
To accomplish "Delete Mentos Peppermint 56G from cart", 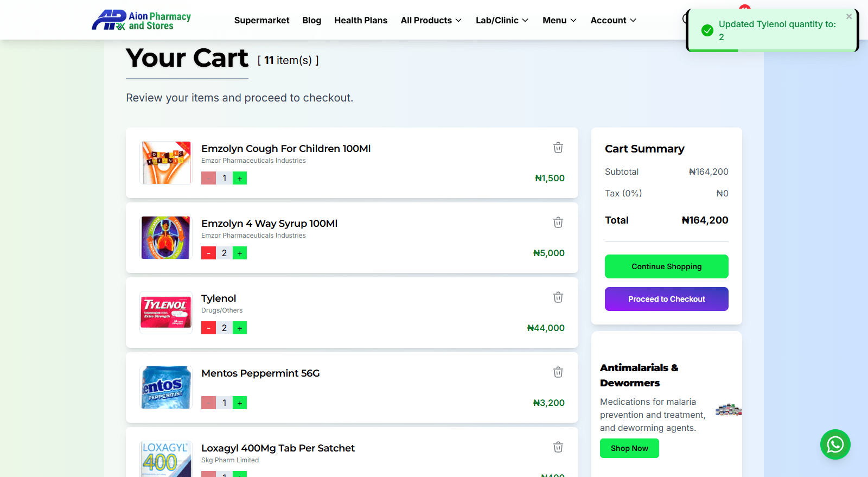I will (x=558, y=372).
